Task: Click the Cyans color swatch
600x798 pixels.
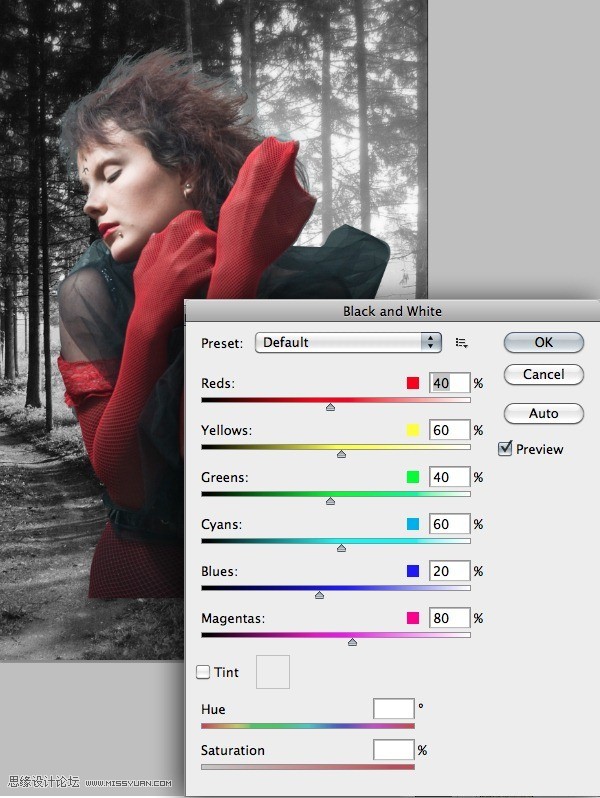Action: [x=413, y=524]
